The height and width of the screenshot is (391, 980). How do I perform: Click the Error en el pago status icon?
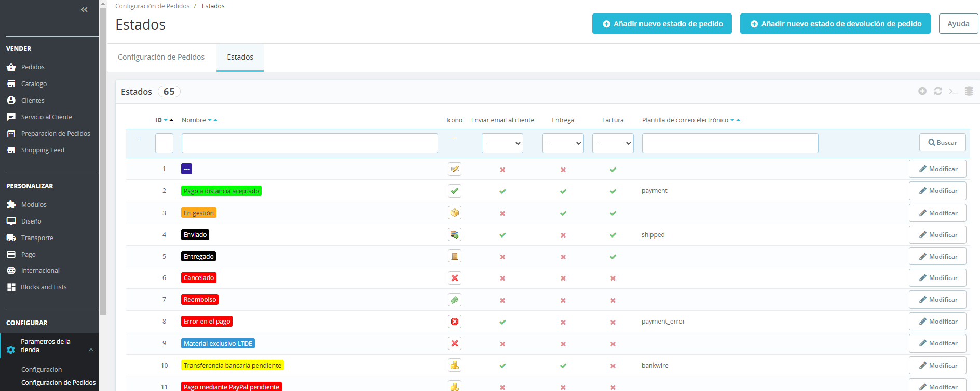(455, 322)
